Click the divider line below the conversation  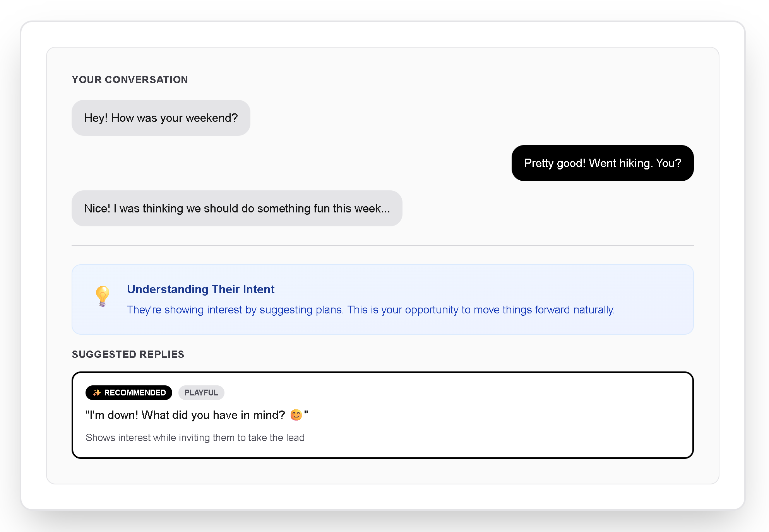point(382,245)
